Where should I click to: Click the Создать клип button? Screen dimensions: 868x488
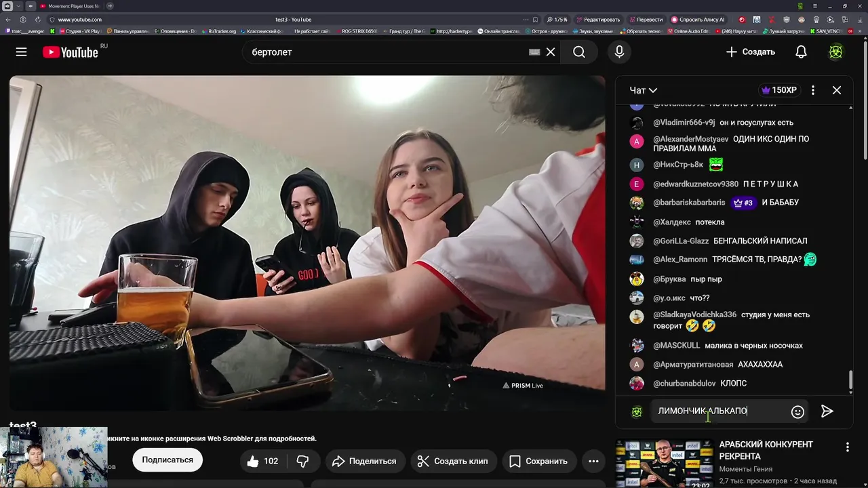452,461
